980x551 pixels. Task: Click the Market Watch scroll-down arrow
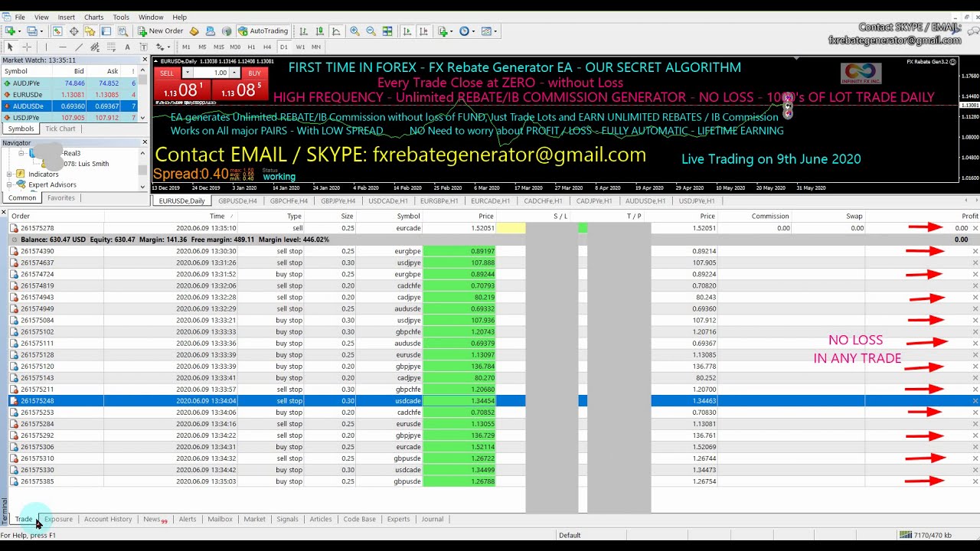point(144,119)
